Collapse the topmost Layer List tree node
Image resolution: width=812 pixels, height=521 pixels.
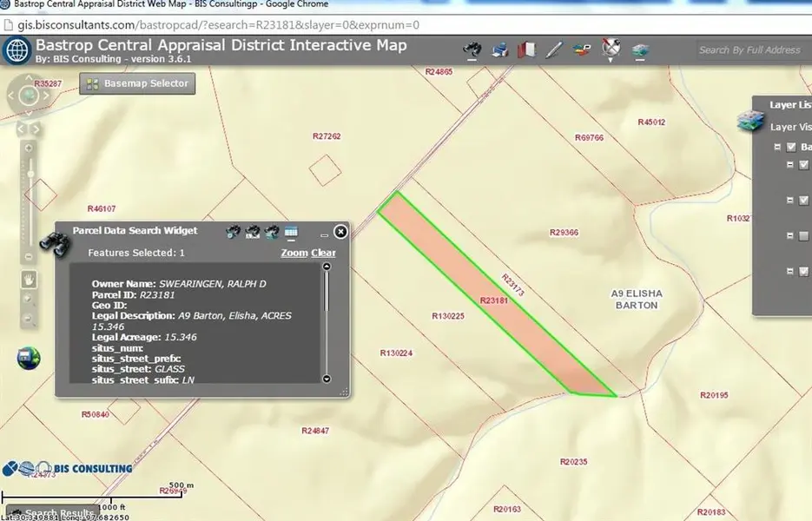coord(777,147)
